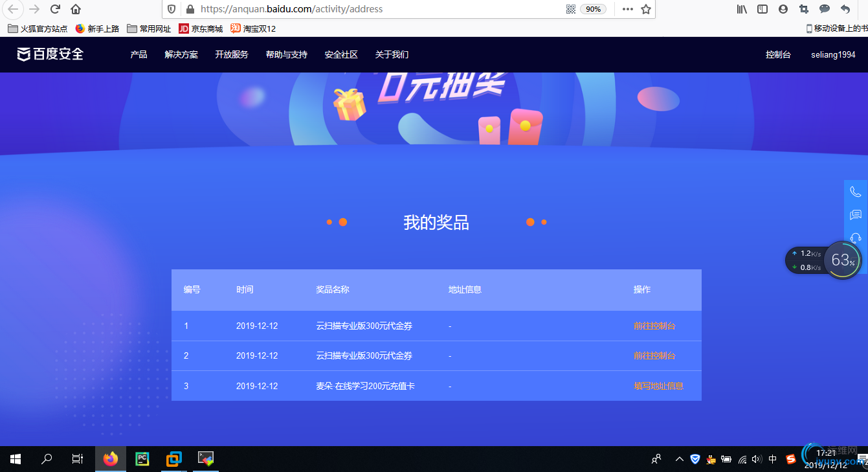Go to 控制台 in the header
The image size is (868, 472).
778,54
